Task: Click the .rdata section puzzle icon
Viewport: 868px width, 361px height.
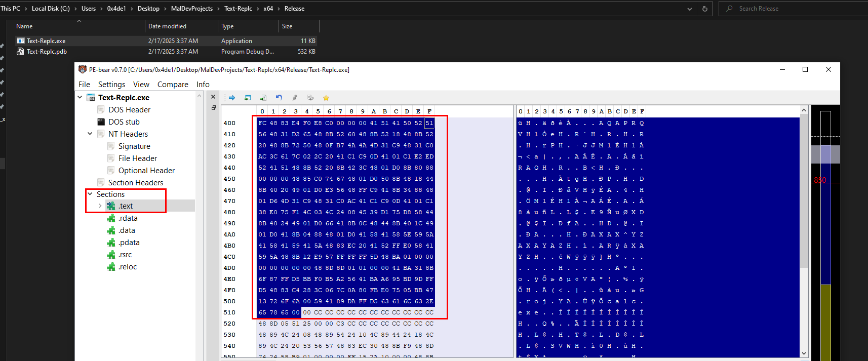Action: 111,218
